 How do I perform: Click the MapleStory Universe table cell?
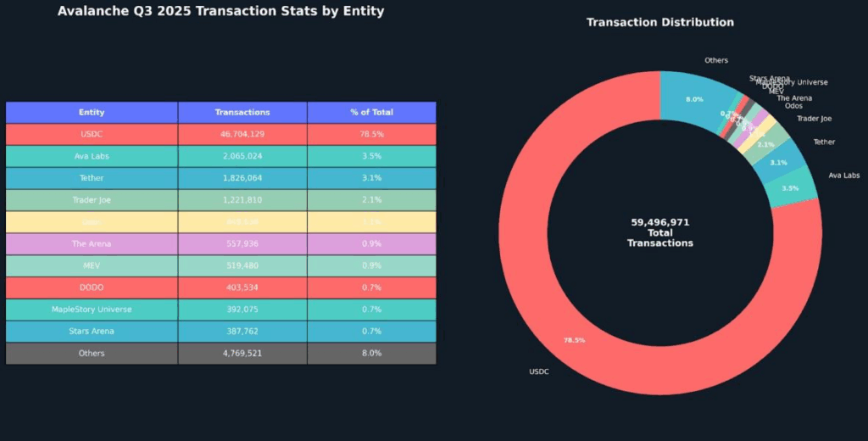tap(92, 310)
